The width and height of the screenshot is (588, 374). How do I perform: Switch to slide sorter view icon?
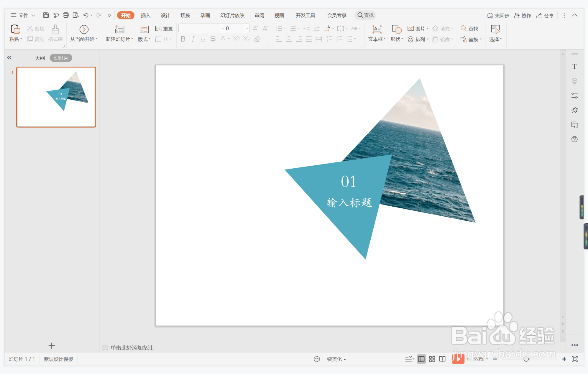pos(432,359)
